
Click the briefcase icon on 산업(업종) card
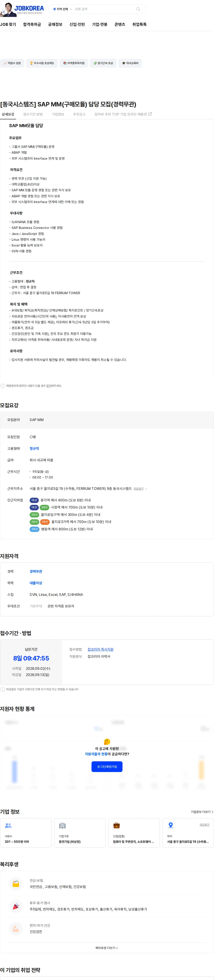click(117, 825)
